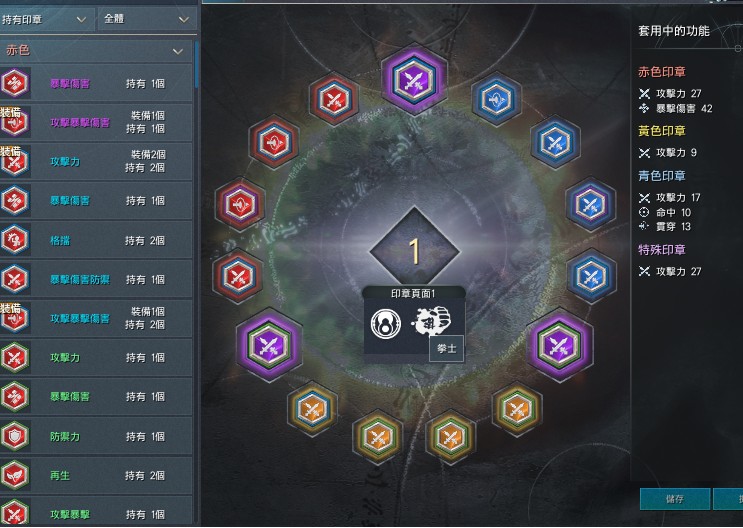Click the 拳士 class fist icon
The width and height of the screenshot is (743, 528).
point(432,321)
